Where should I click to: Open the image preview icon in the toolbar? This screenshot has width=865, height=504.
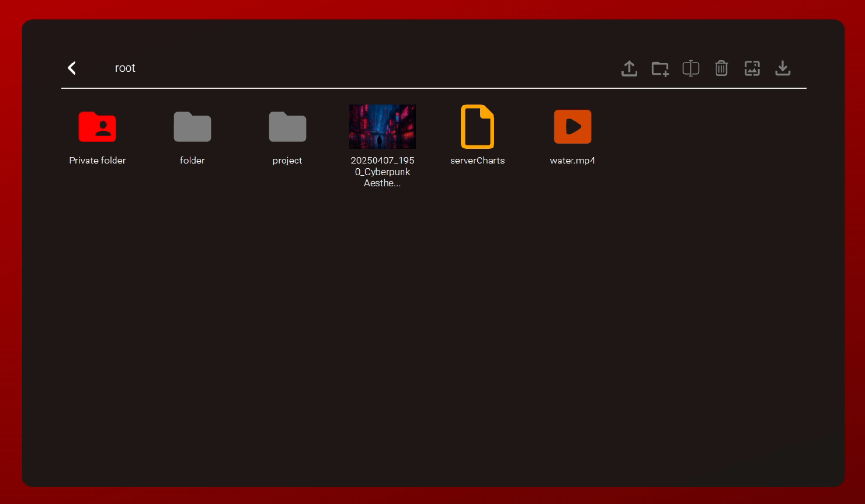pos(752,68)
